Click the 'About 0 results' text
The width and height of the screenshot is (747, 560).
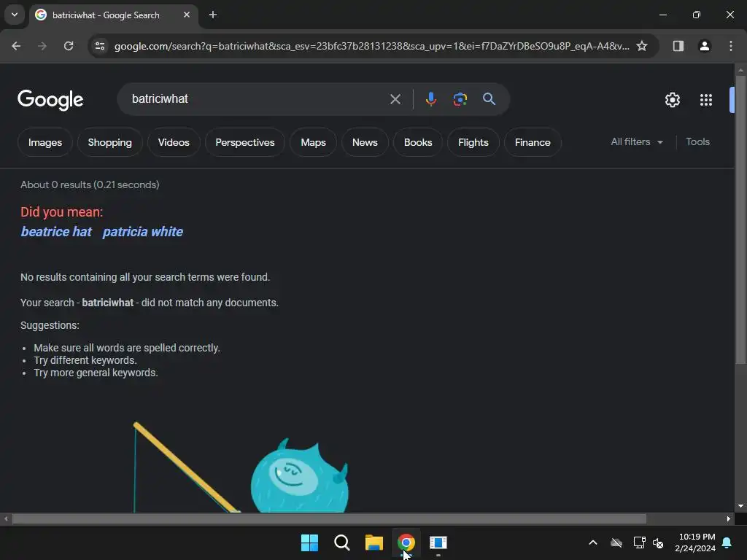pos(90,184)
